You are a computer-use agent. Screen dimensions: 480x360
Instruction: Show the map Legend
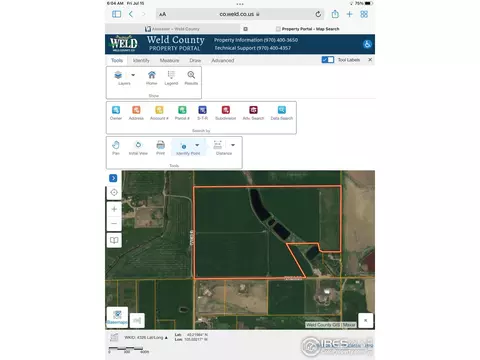(171, 78)
